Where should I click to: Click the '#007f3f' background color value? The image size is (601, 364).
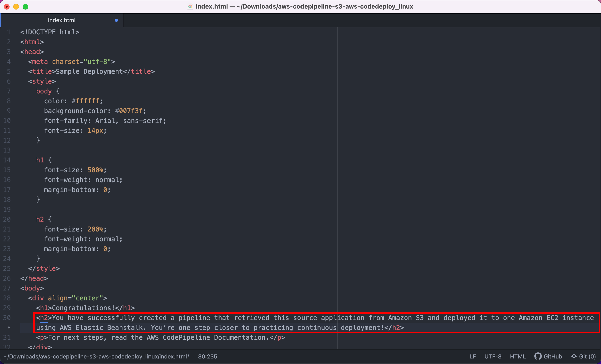point(129,111)
